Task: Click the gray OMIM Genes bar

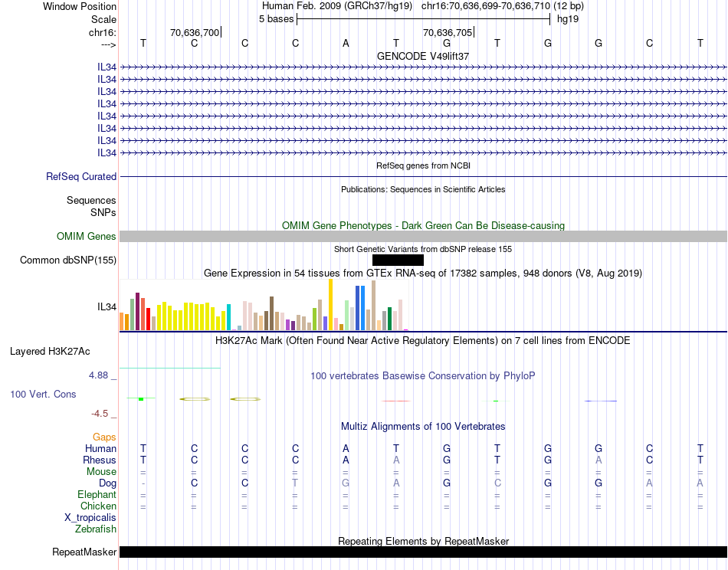Action: click(423, 236)
